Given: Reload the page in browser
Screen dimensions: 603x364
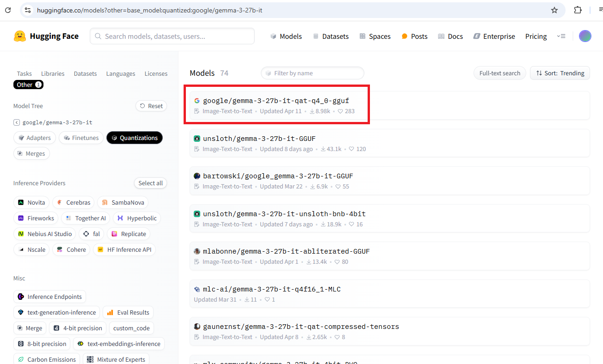Looking at the screenshot, I should [x=8, y=10].
